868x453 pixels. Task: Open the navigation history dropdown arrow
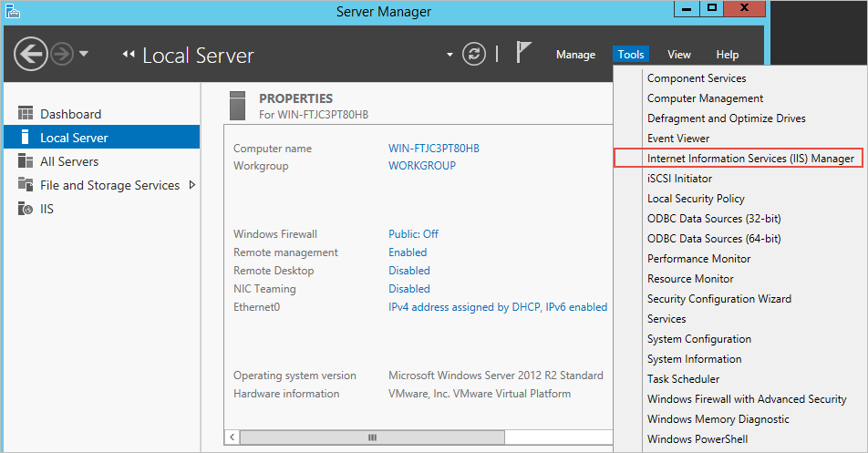[x=84, y=54]
